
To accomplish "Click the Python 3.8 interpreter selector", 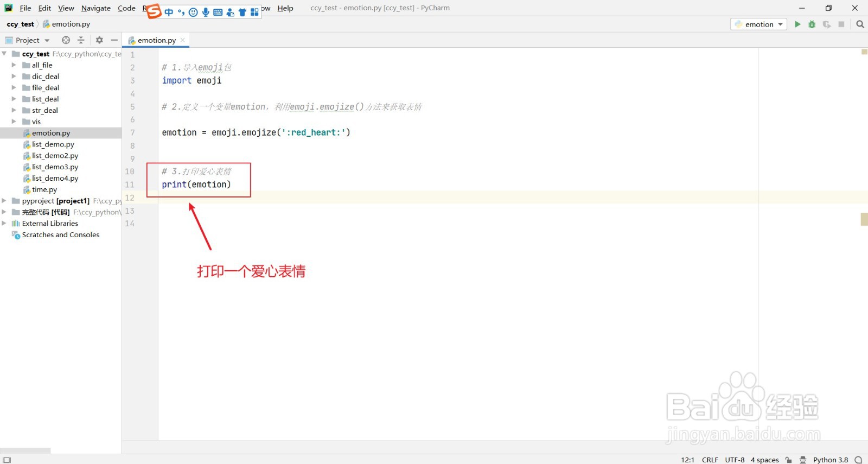I will pos(830,460).
